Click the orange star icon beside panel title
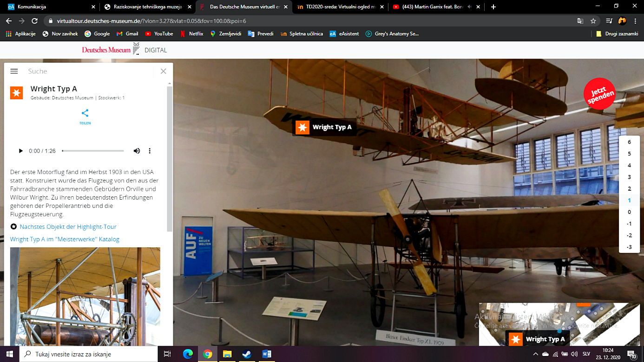644x362 pixels. [17, 93]
